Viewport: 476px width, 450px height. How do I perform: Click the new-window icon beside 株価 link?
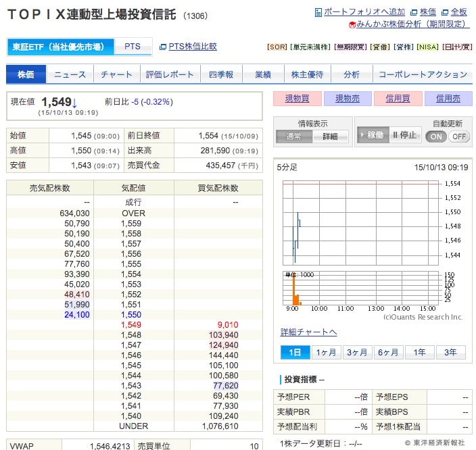tap(414, 12)
